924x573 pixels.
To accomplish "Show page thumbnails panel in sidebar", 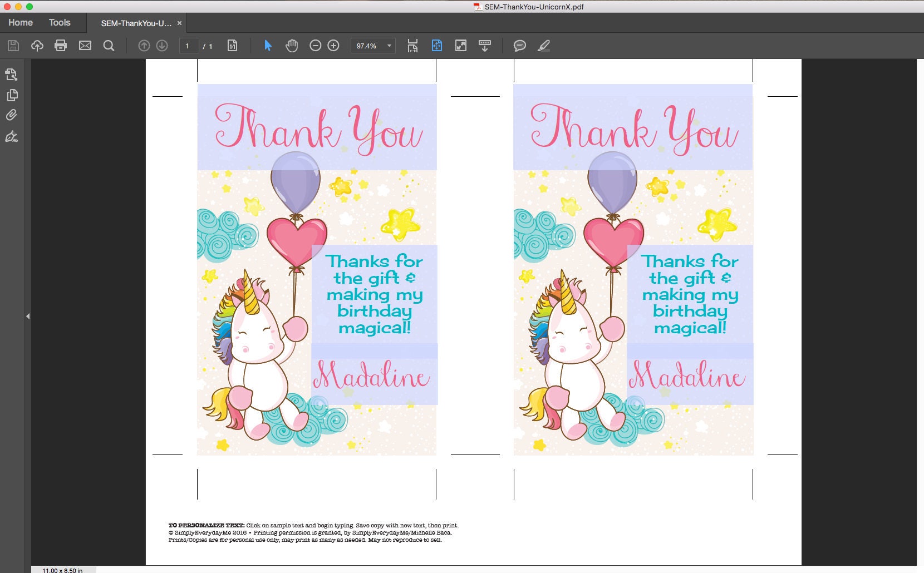I will [12, 95].
